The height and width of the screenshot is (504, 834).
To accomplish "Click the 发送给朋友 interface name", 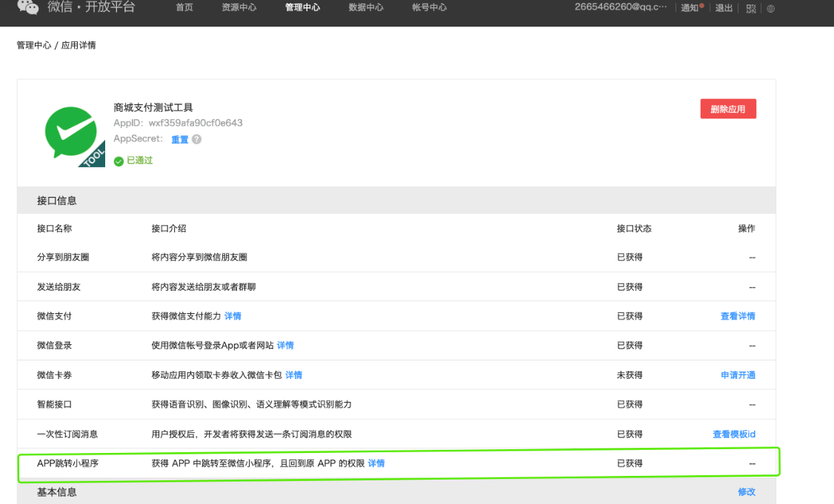I will [x=59, y=287].
